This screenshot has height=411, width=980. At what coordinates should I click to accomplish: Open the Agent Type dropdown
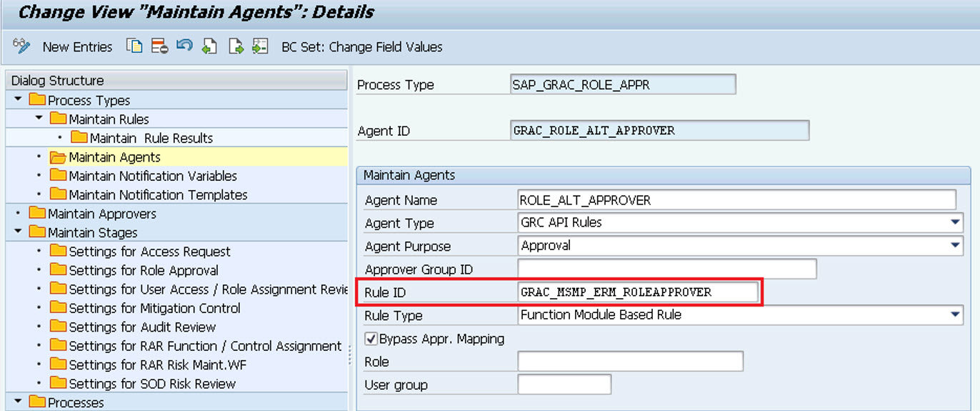pos(956,222)
